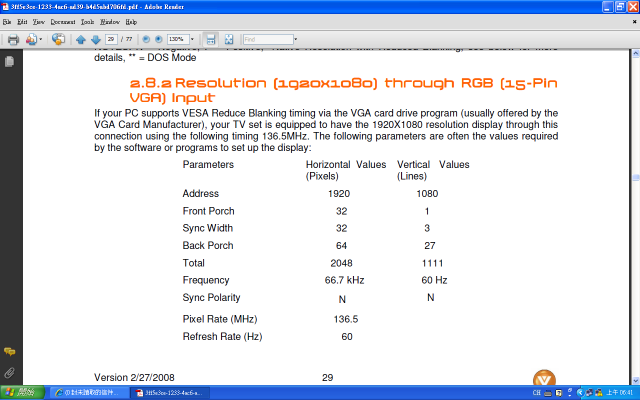Open the Comments panel in left sidebar
640x400 pixels.
[x=9, y=351]
